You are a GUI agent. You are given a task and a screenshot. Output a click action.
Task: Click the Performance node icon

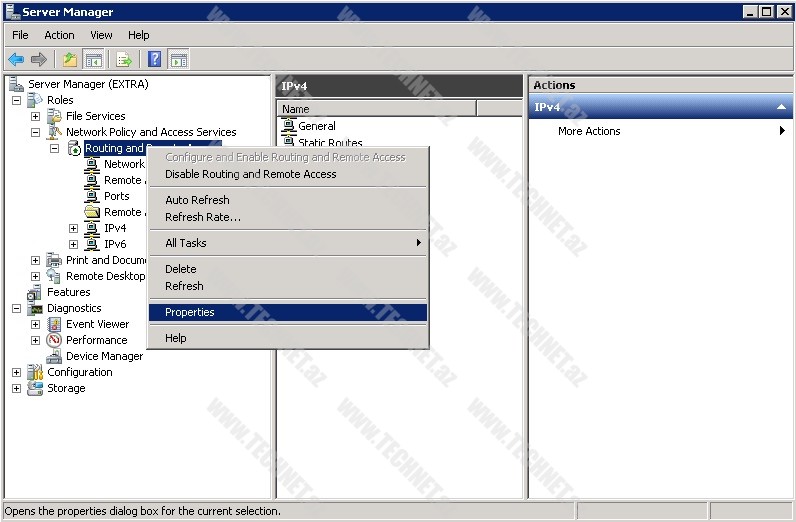coord(54,340)
